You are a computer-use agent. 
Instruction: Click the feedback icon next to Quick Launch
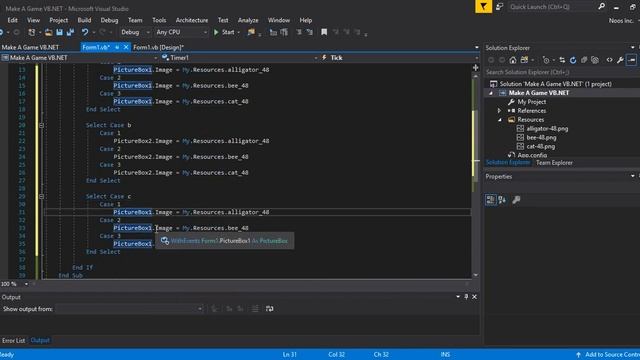(x=500, y=7)
